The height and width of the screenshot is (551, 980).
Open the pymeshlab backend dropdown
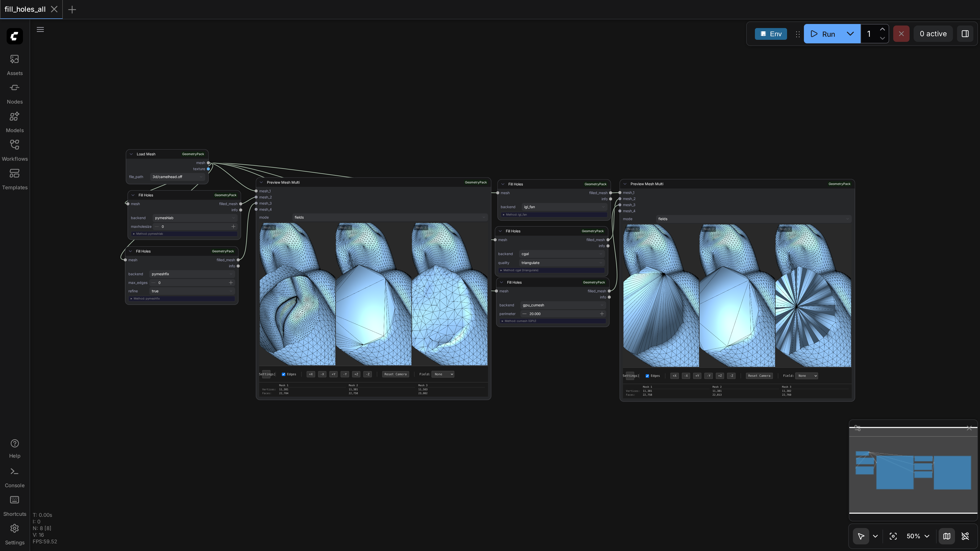click(195, 218)
